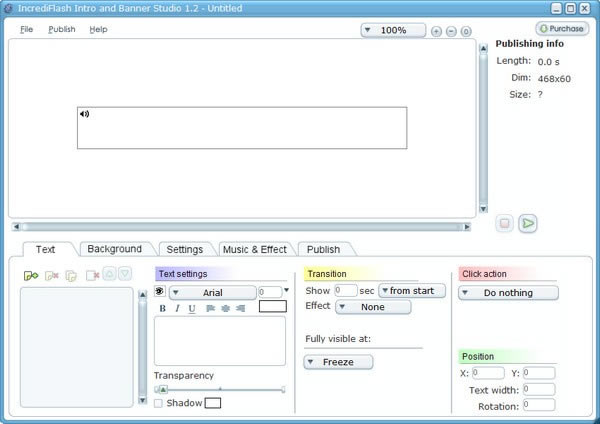Expand the 100% zoom level dropdown
The image size is (600, 424).
click(393, 30)
